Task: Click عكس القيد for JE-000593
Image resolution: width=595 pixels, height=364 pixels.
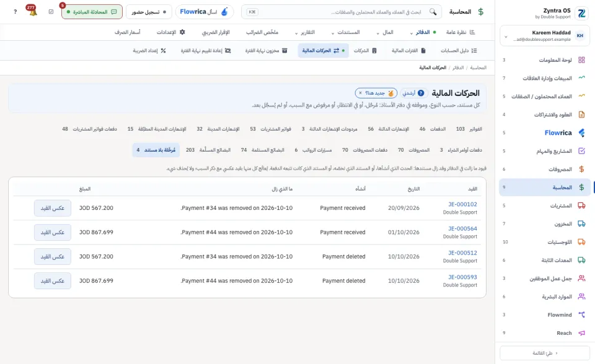Action: tap(52, 280)
